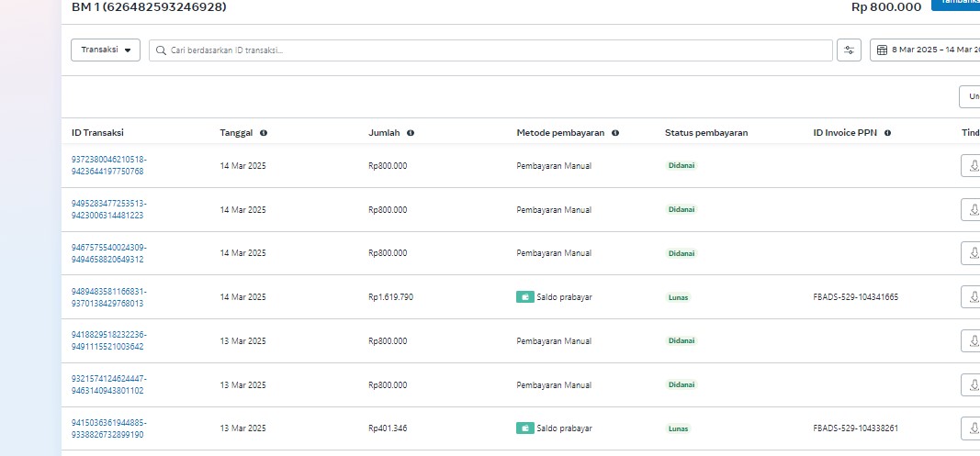Image resolution: width=980 pixels, height=456 pixels.
Task: Click the info icon beside ID Invoice PPN
Action: [x=887, y=133]
